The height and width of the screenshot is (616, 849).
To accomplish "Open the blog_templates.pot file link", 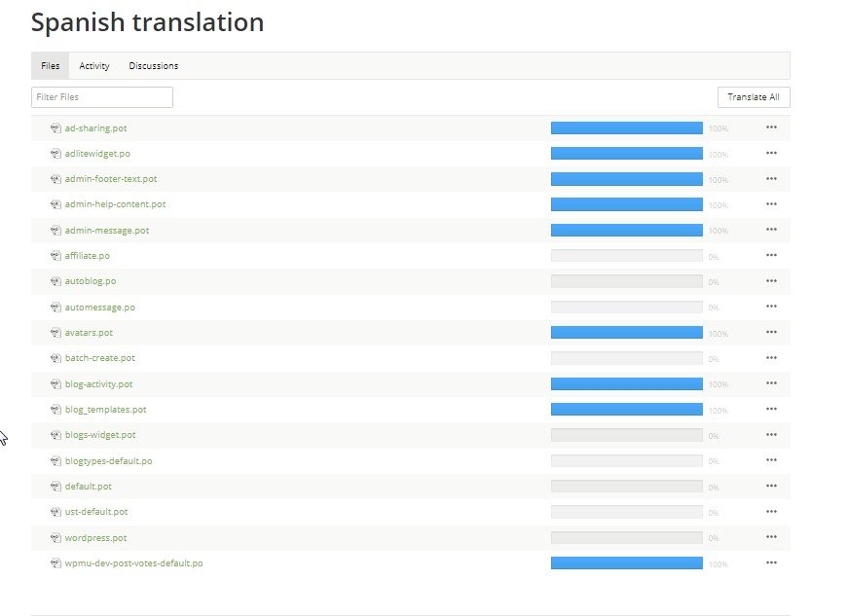I will tap(105, 410).
